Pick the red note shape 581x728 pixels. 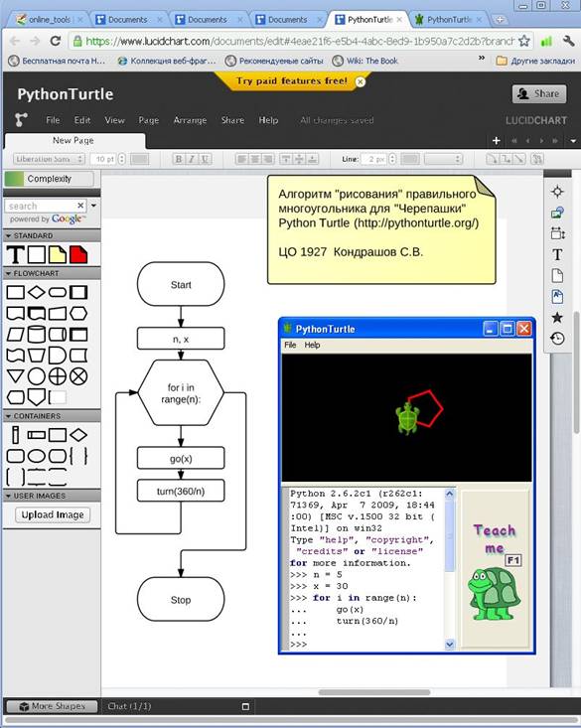pyautogui.click(x=78, y=255)
